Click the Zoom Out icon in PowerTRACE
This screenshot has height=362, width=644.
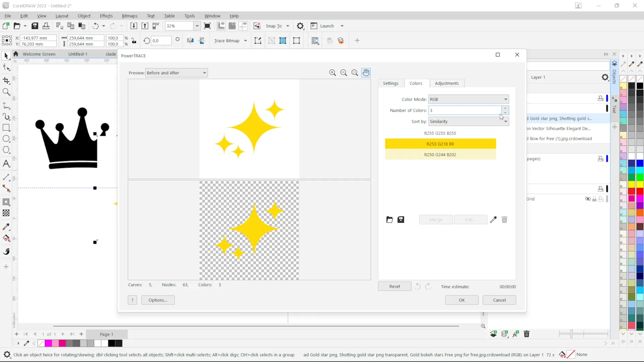tap(343, 73)
